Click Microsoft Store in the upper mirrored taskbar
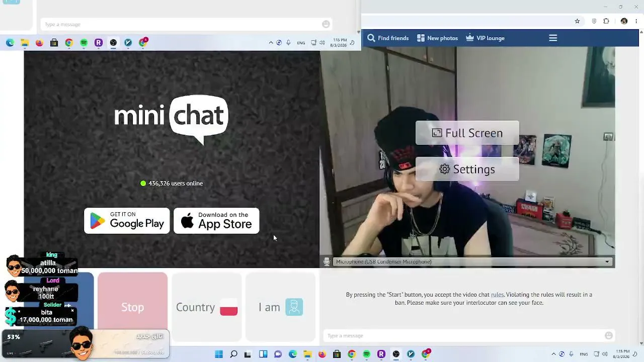 click(54, 43)
